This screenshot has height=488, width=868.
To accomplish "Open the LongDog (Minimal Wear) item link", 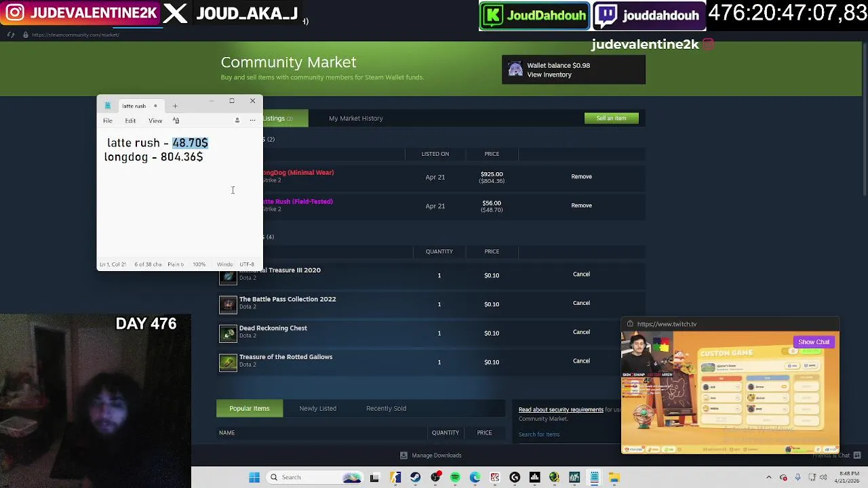I will point(298,173).
